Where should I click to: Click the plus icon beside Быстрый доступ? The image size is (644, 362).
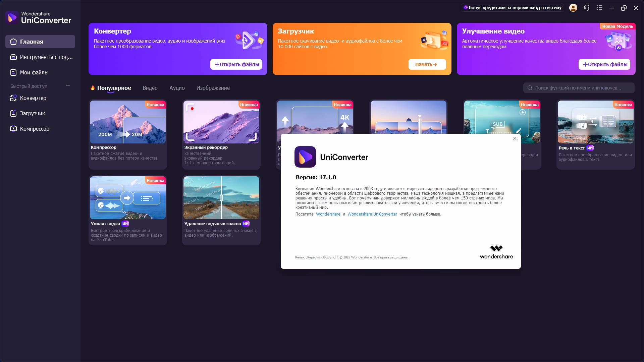coord(68,86)
